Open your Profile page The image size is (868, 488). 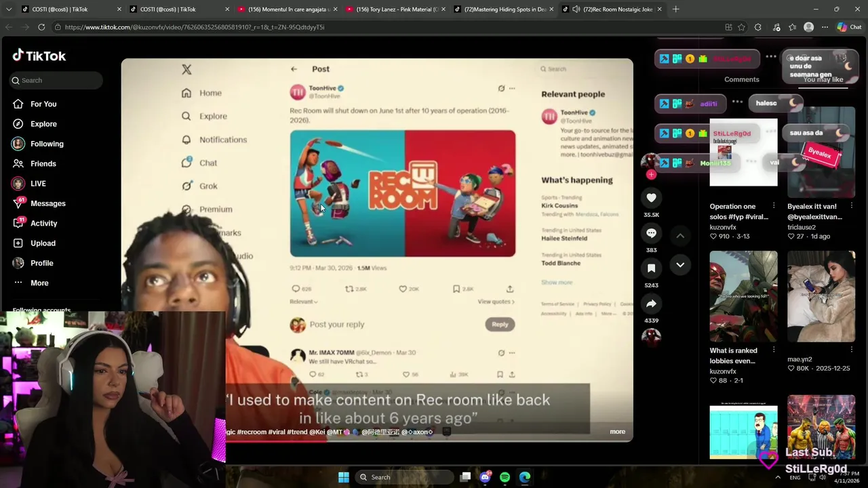pos(41,263)
